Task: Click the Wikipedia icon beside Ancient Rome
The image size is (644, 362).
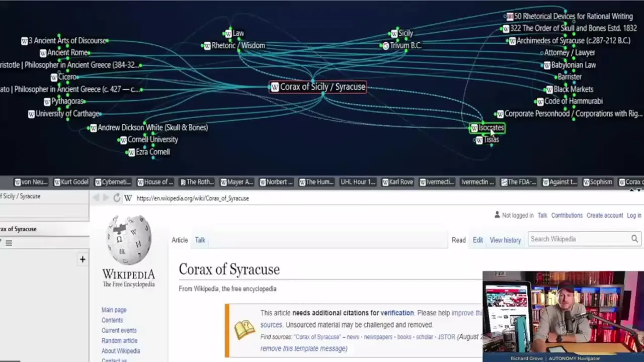Action: (x=43, y=53)
